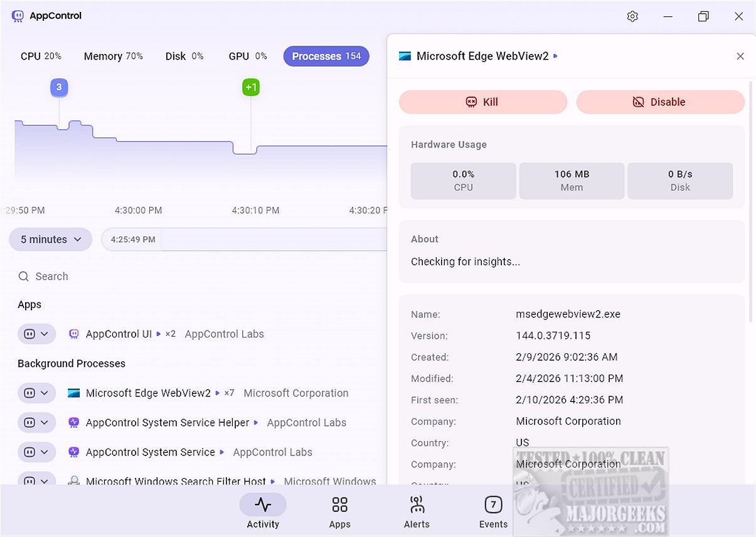The width and height of the screenshot is (756, 537).
Task: Click the Microsoft Corporation publisher in process list
Action: click(x=296, y=393)
